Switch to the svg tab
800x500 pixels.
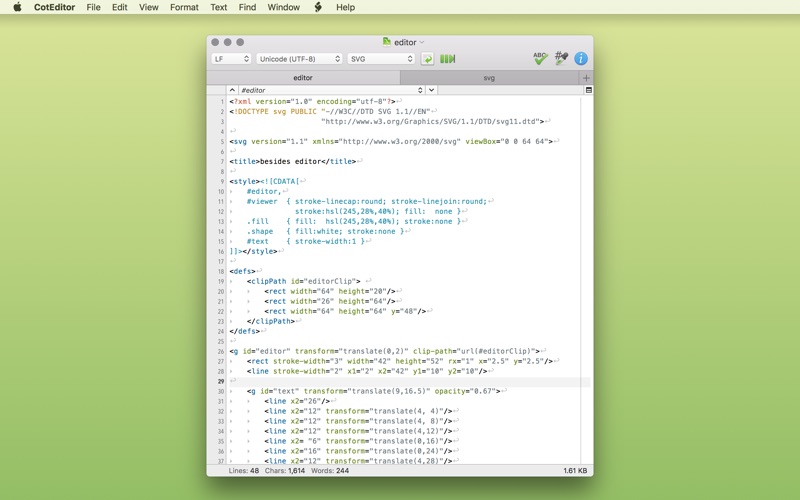[x=489, y=78]
